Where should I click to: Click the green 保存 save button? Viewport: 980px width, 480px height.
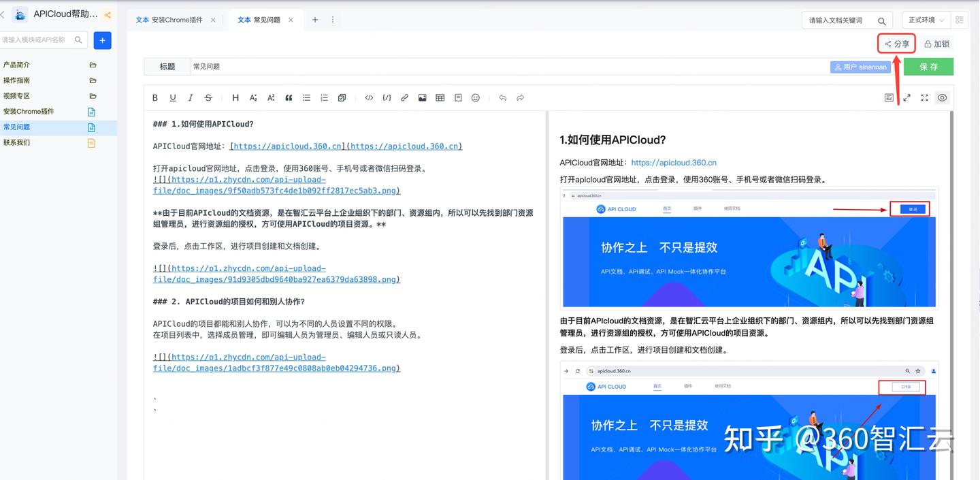[x=928, y=67]
